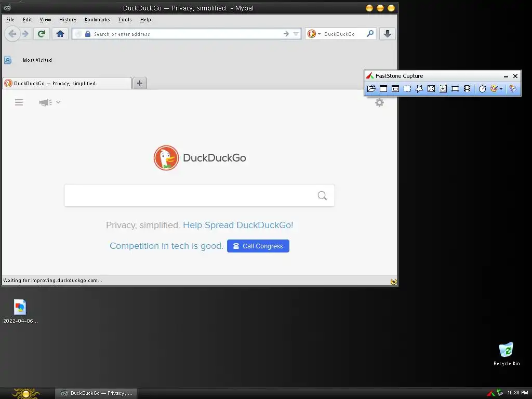Open the Help menu
Image resolution: width=532 pixels, height=399 pixels.
click(145, 20)
